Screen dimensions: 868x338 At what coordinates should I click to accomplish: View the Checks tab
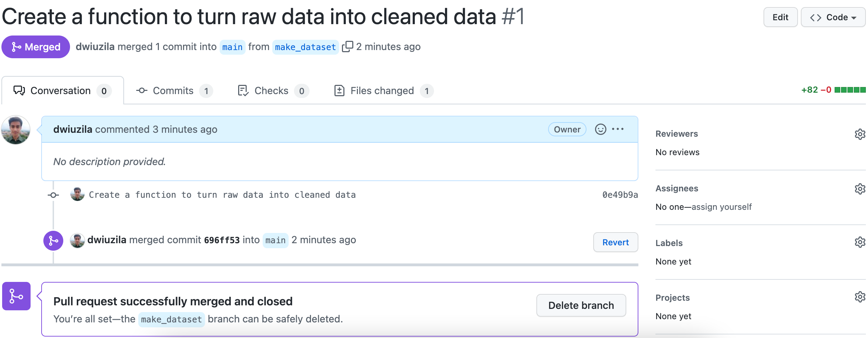tap(271, 91)
